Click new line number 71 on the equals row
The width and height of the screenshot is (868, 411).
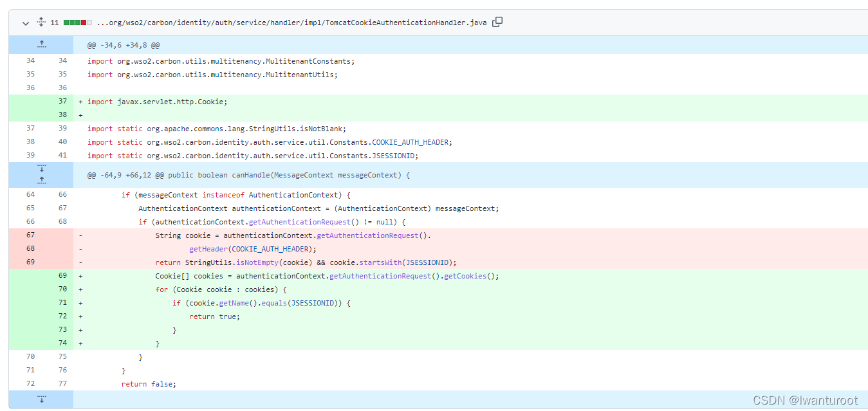coord(62,303)
